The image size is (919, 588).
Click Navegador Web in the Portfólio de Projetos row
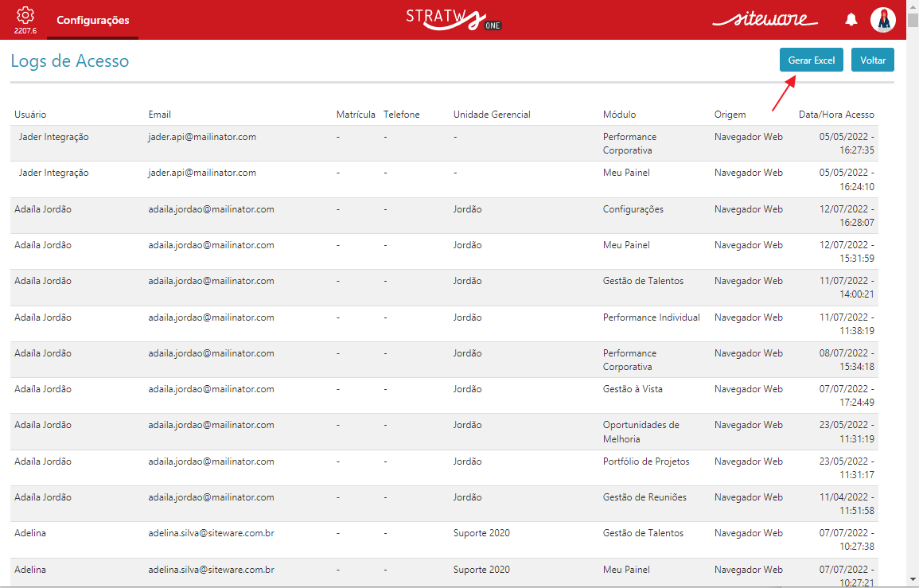[749, 461]
